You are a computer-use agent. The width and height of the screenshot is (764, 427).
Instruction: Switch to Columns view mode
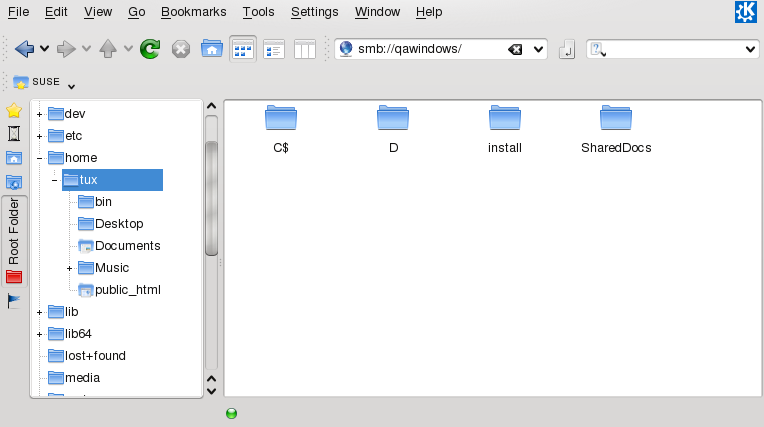click(305, 48)
